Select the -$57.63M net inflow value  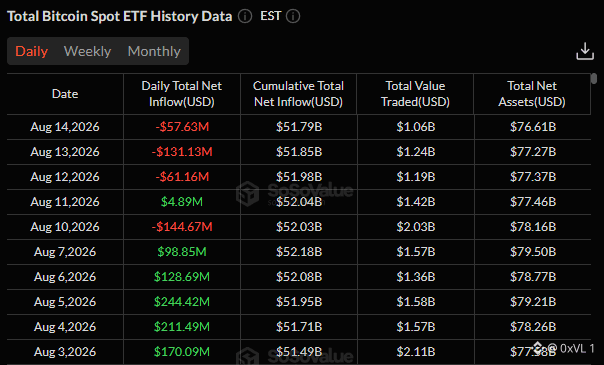tap(182, 127)
